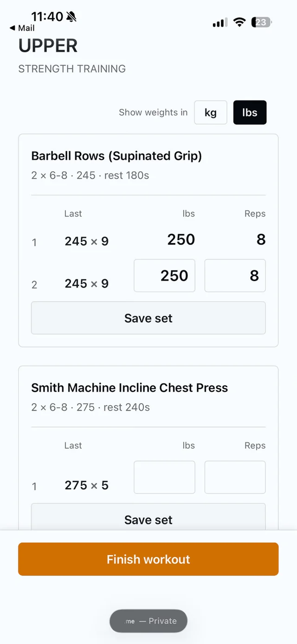Viewport: 297px width, 644px height.
Task: Tap the Private browsing address pill
Action: click(x=148, y=621)
